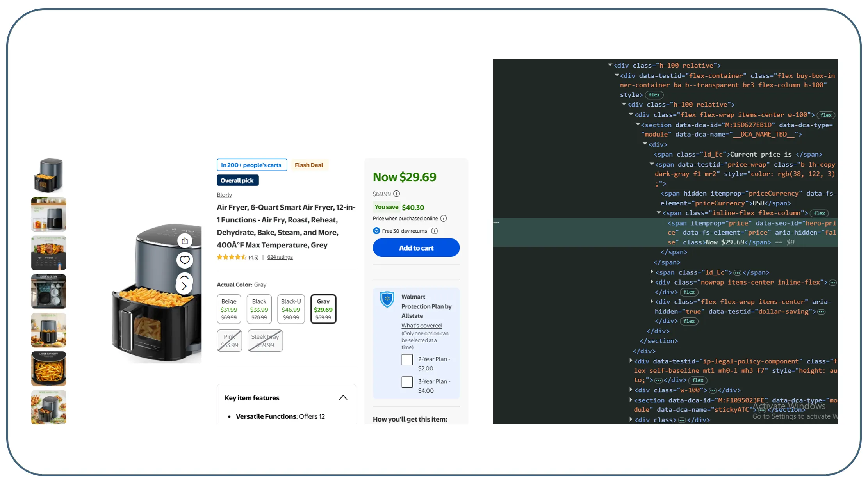This screenshot has height=484, width=868.
Task: Select Easy to Clean thumbnail image
Action: (x=49, y=292)
